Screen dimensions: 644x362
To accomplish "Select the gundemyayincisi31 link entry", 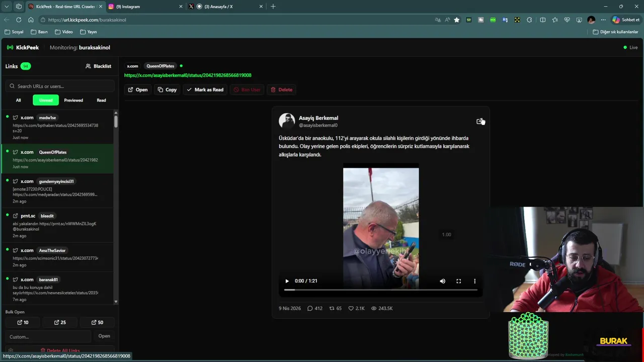I will (x=57, y=191).
